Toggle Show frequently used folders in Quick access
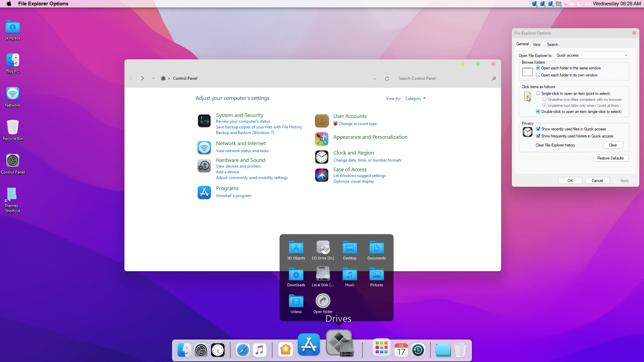The width and height of the screenshot is (644, 362). pyautogui.click(x=538, y=136)
